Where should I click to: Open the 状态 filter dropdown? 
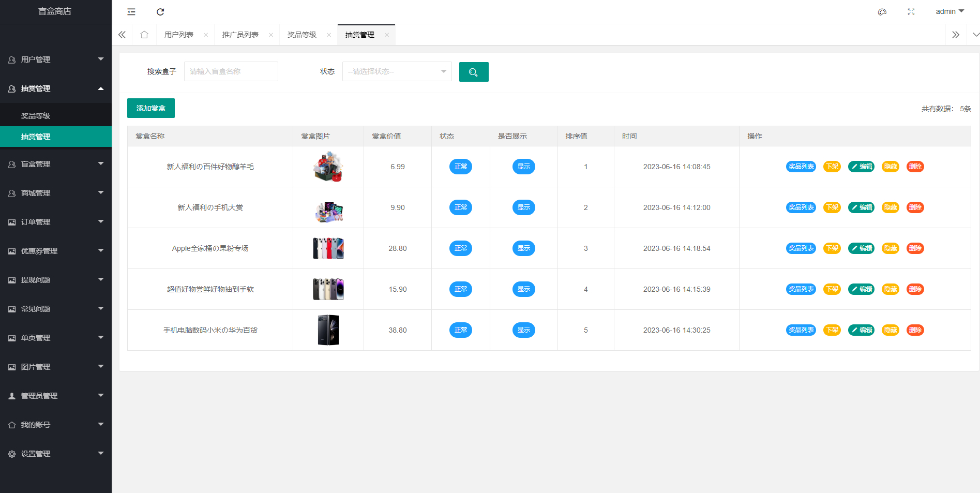(x=397, y=71)
